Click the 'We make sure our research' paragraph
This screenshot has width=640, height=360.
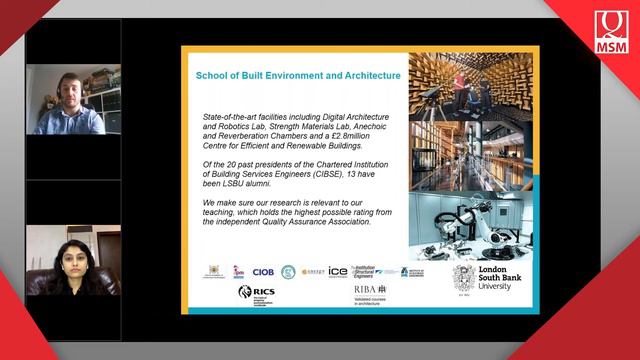coord(297,212)
